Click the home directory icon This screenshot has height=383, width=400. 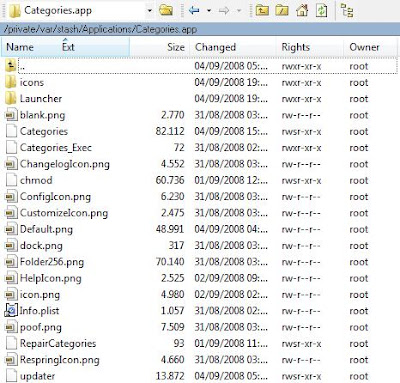point(302,11)
